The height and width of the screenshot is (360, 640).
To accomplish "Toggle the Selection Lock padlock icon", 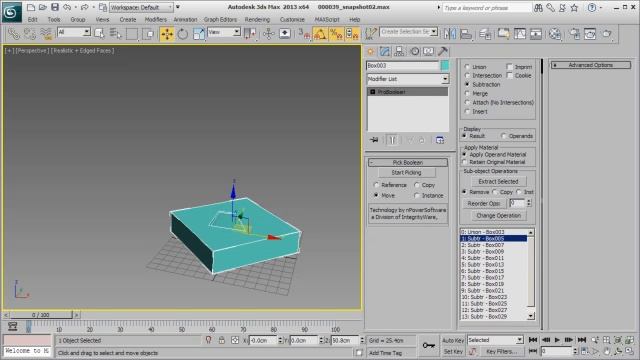I will (222, 340).
